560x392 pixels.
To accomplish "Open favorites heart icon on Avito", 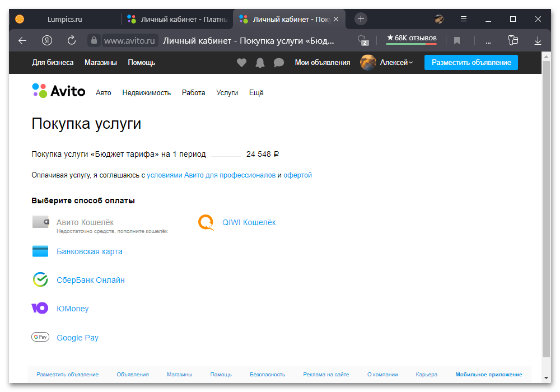I will [x=241, y=63].
